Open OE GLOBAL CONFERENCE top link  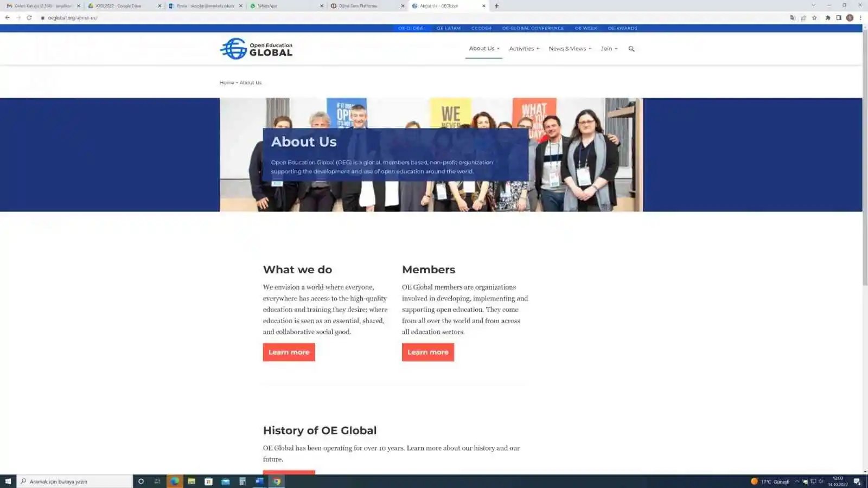(x=533, y=28)
